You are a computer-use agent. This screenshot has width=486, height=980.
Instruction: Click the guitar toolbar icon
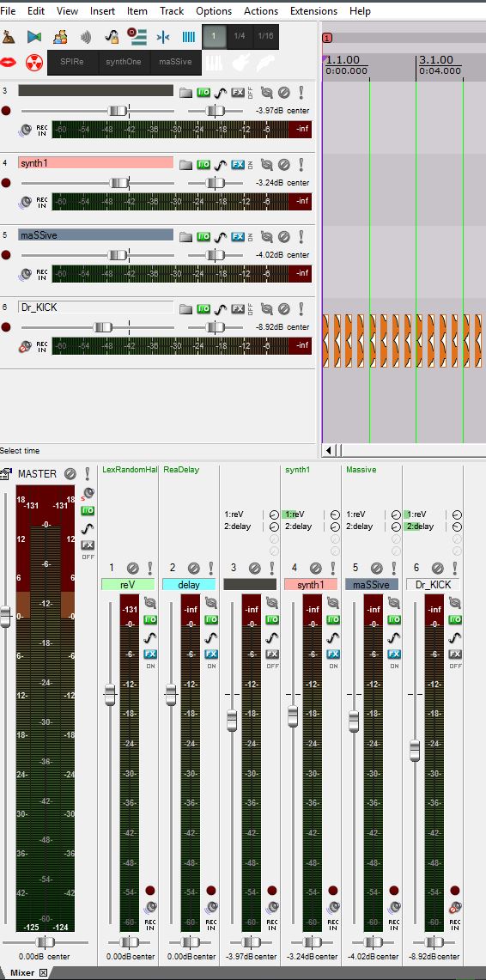point(240,63)
